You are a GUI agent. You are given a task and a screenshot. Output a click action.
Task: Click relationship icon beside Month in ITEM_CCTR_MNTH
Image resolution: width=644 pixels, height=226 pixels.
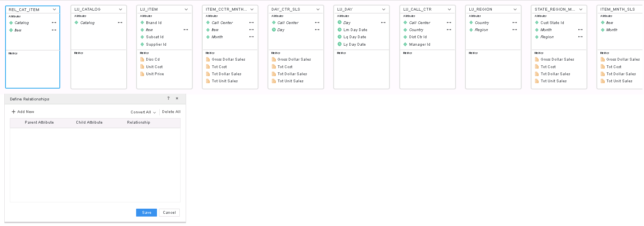[251, 37]
